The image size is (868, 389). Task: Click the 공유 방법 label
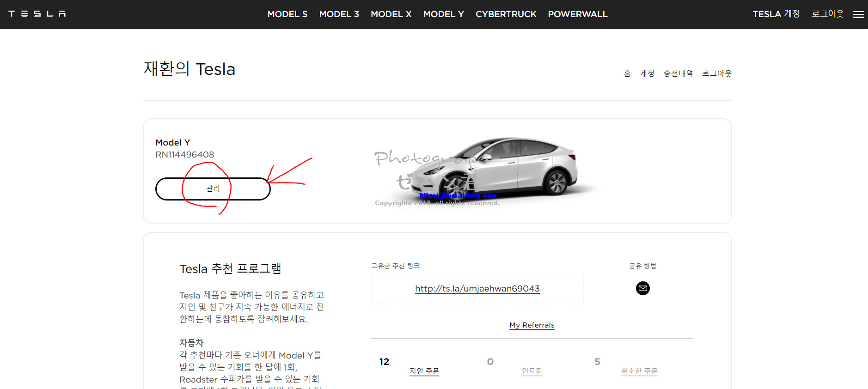click(642, 266)
